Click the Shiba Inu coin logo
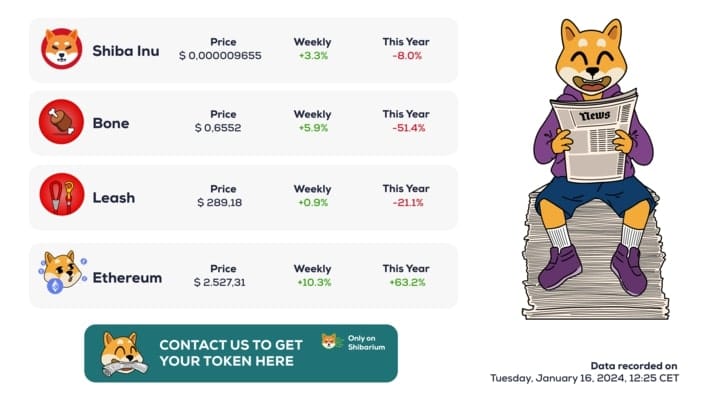This screenshot has height=405, width=720. (x=61, y=49)
